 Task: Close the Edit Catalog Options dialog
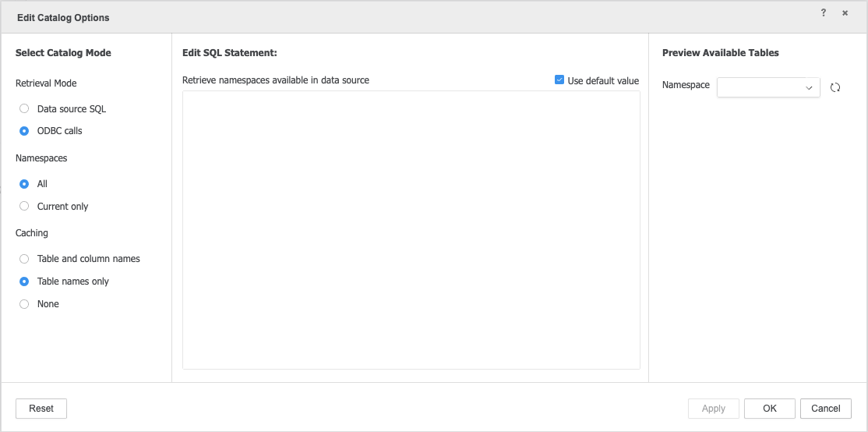[x=845, y=12]
